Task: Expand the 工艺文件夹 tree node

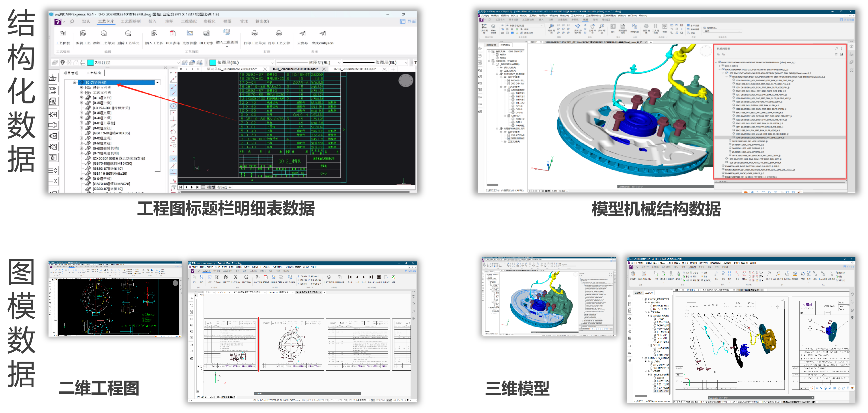Action: 81,92
